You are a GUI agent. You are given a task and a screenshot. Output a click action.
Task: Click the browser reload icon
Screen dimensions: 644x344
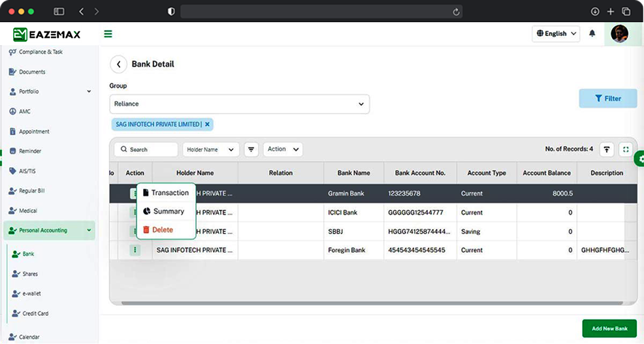pos(456,12)
